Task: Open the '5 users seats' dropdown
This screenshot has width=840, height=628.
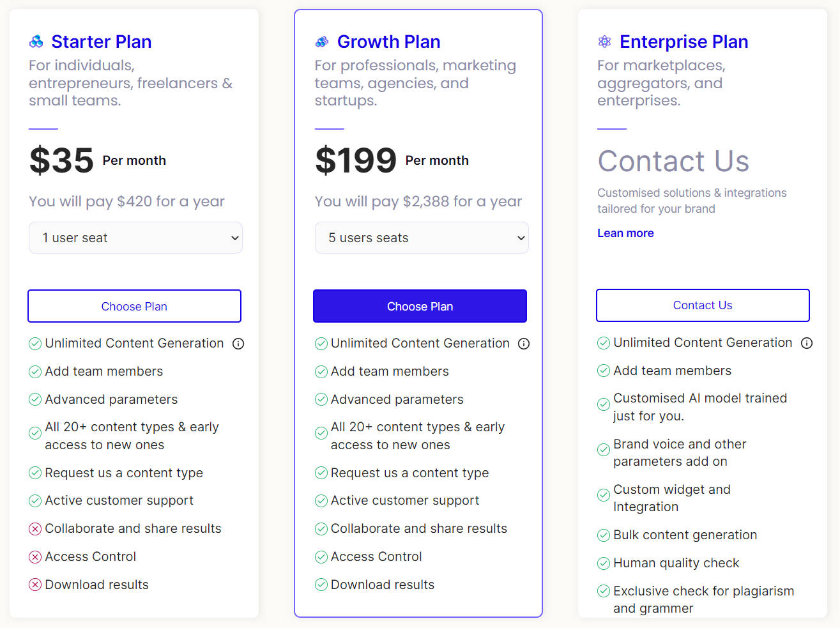Action: tap(422, 238)
